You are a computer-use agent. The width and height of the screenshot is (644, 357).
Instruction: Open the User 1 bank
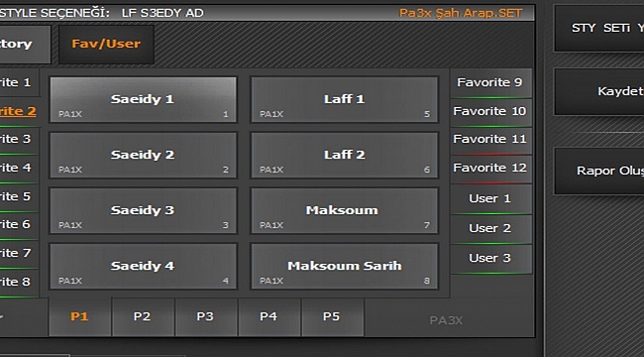point(490,199)
